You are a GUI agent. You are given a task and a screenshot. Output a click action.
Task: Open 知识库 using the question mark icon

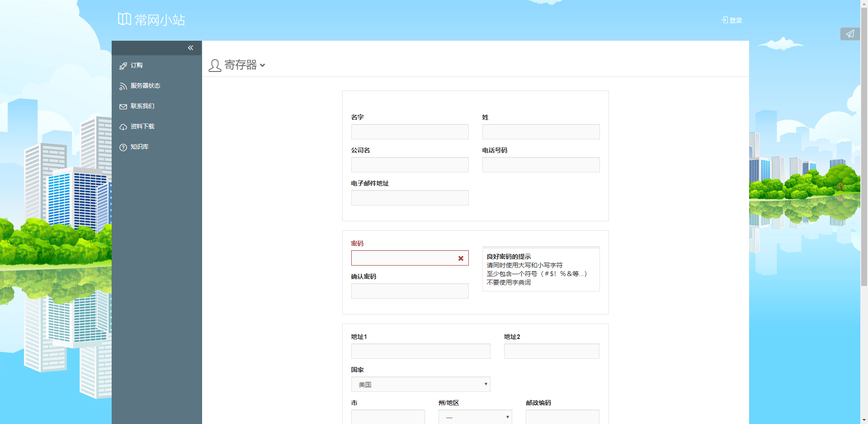[x=123, y=147]
